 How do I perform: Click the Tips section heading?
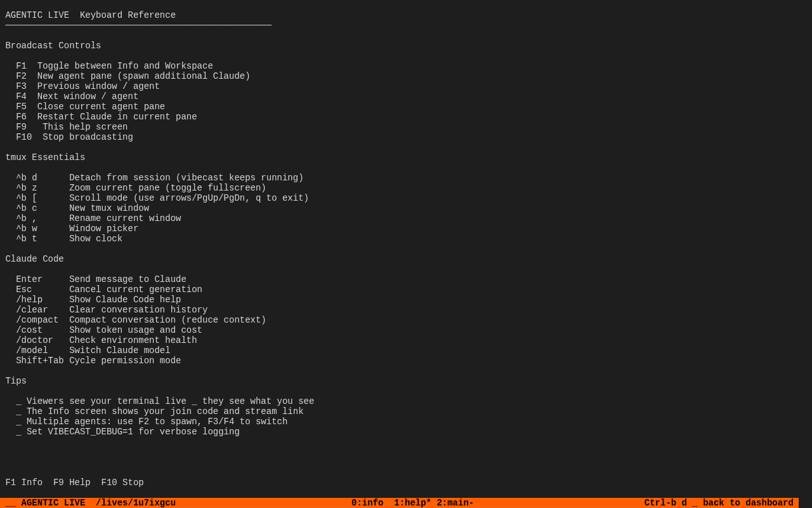point(16,381)
